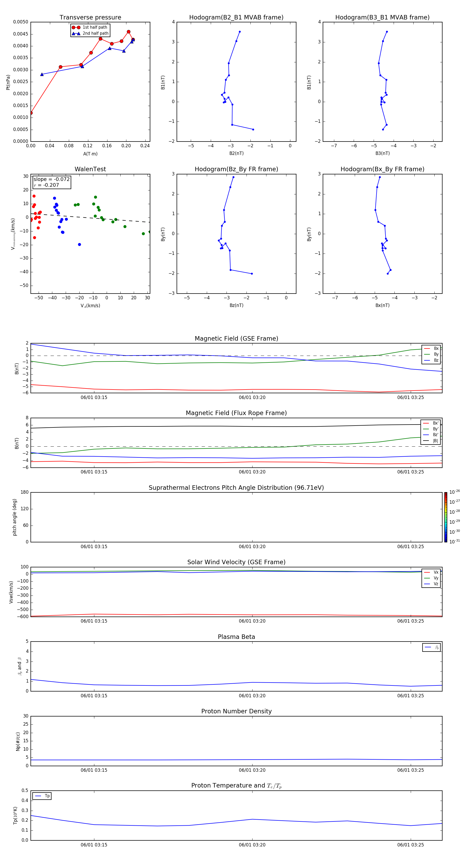Select the 'Hodogram(Bx_By FR frame)' title
Viewport: 473px width, 868px height.
click(382, 169)
